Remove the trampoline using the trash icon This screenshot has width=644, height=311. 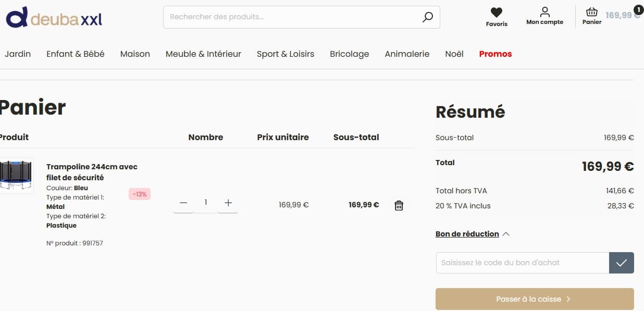[x=399, y=205]
